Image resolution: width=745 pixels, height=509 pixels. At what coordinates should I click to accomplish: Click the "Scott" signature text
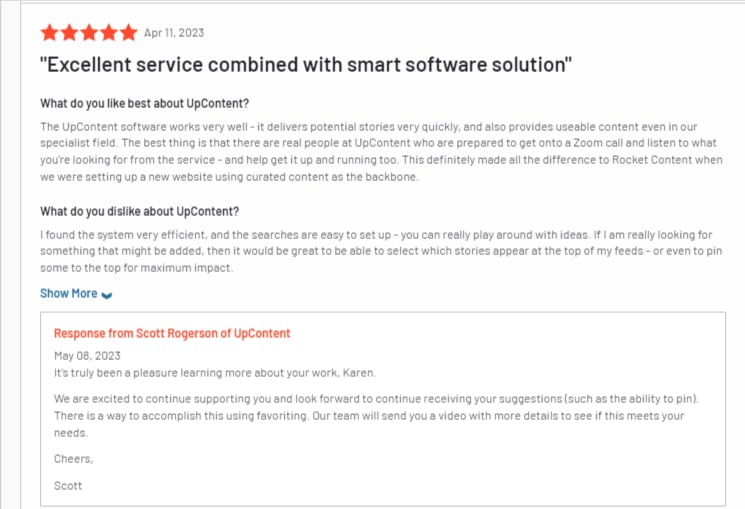tap(68, 486)
